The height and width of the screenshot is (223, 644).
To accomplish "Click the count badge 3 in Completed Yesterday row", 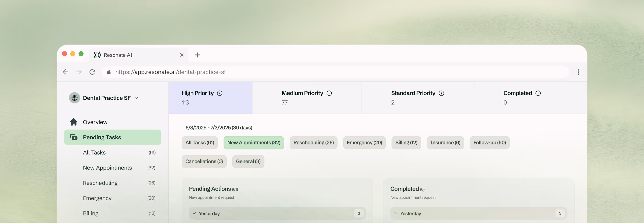I will pyautogui.click(x=560, y=213).
